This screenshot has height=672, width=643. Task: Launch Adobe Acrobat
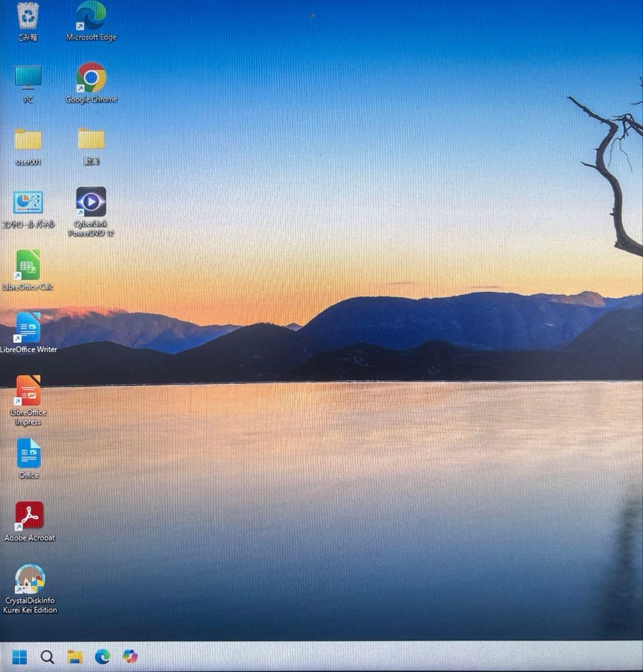tap(27, 515)
